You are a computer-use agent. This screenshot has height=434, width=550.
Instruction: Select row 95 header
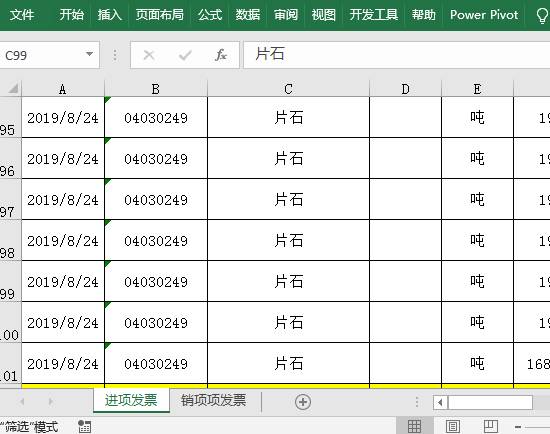(11, 117)
